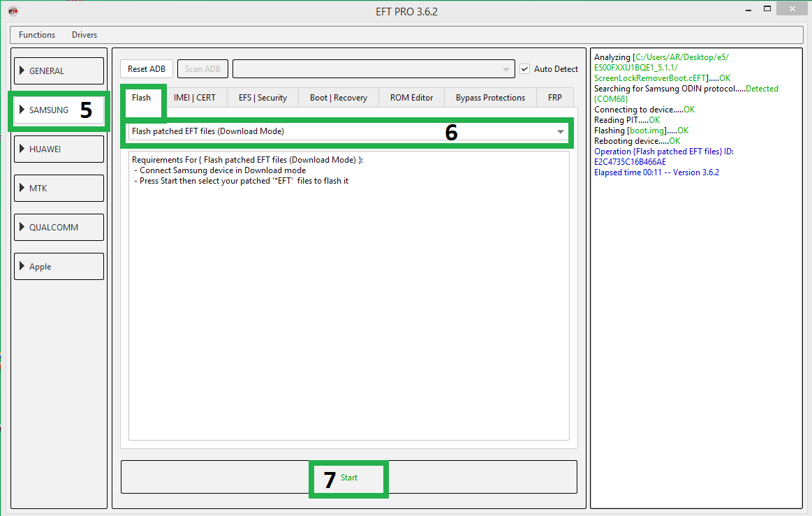
Task: Switch to the EFS | Security tab
Action: pyautogui.click(x=263, y=97)
